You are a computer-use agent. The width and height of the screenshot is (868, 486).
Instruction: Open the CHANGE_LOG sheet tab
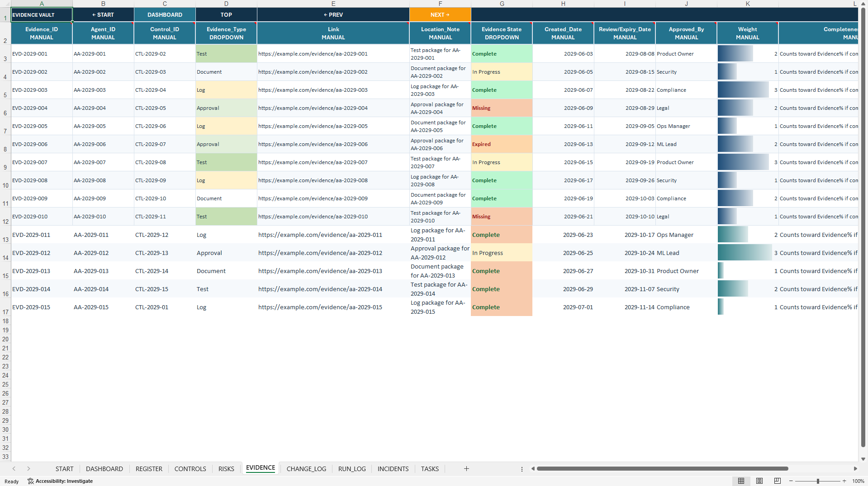pyautogui.click(x=306, y=469)
